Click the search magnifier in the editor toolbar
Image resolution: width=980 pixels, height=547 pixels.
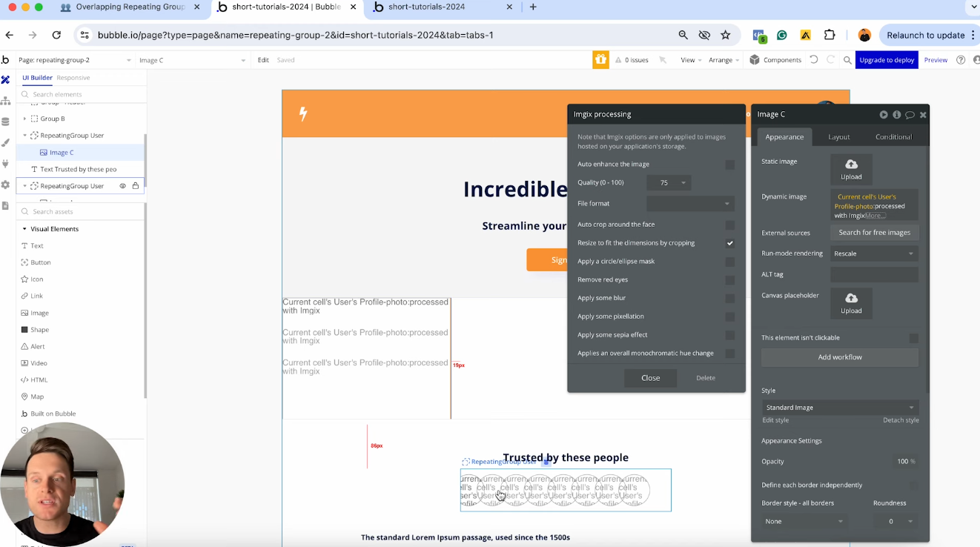click(847, 60)
